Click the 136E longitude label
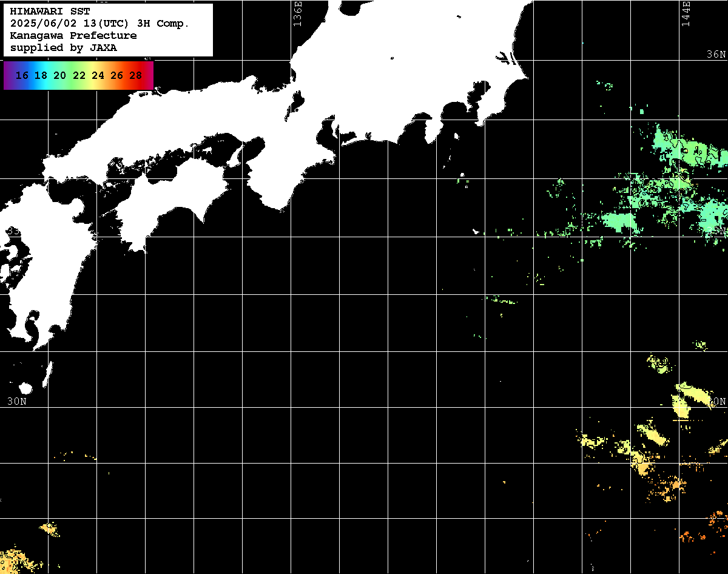 pos(297,14)
